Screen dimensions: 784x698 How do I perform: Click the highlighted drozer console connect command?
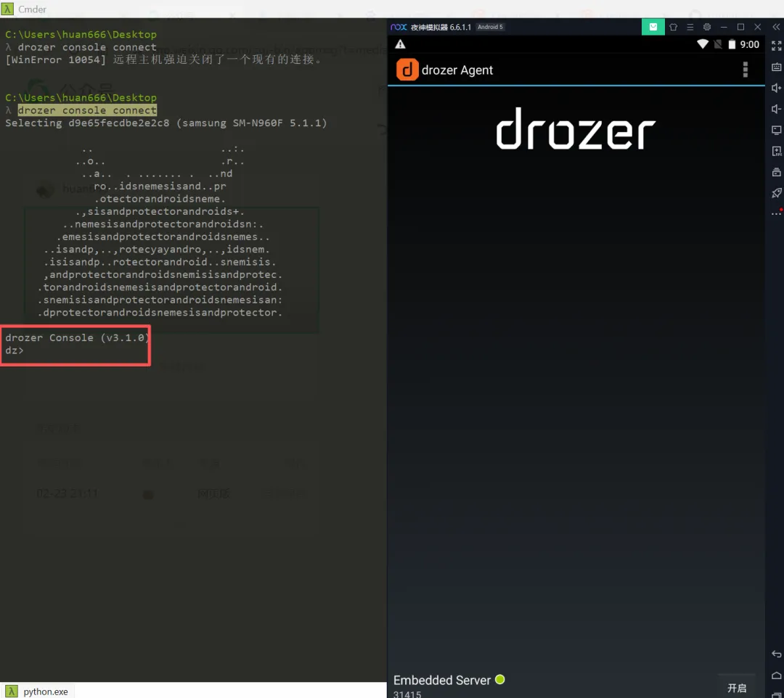tap(87, 110)
